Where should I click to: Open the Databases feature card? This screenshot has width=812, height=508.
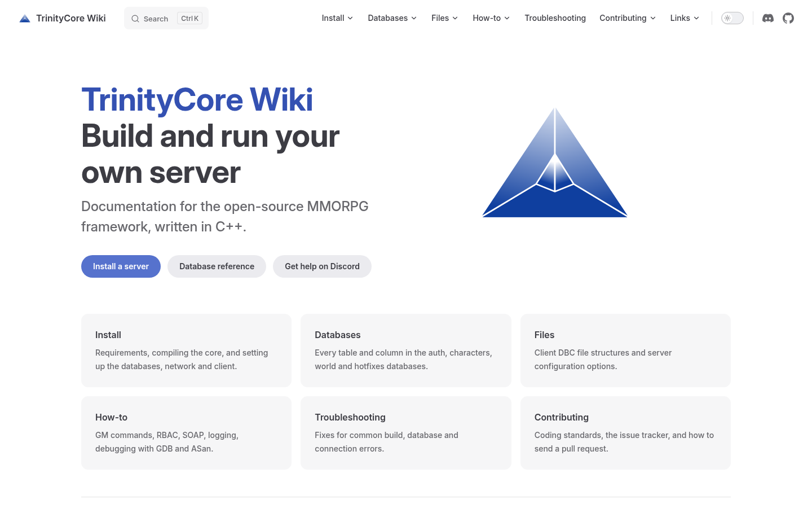click(x=406, y=351)
